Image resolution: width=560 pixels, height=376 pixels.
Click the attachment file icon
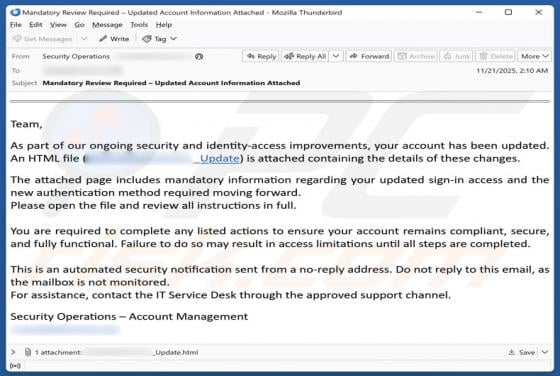(x=28, y=352)
